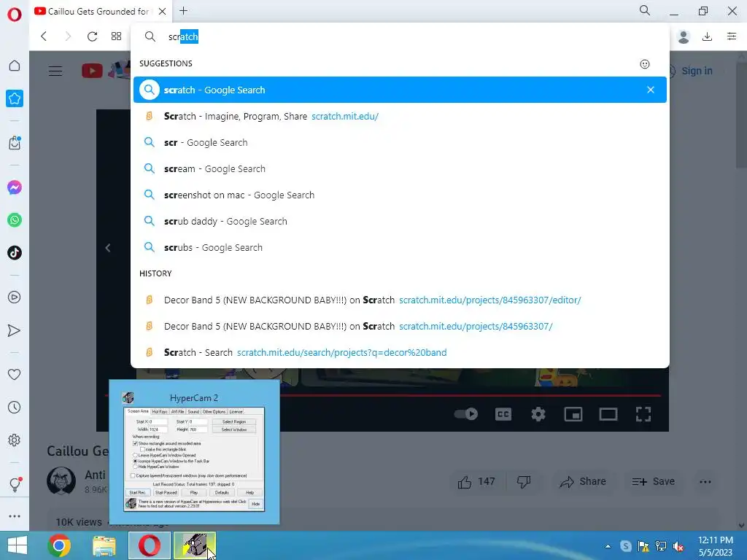Switch to the miniplayer
This screenshot has height=560, width=747.
573,414
